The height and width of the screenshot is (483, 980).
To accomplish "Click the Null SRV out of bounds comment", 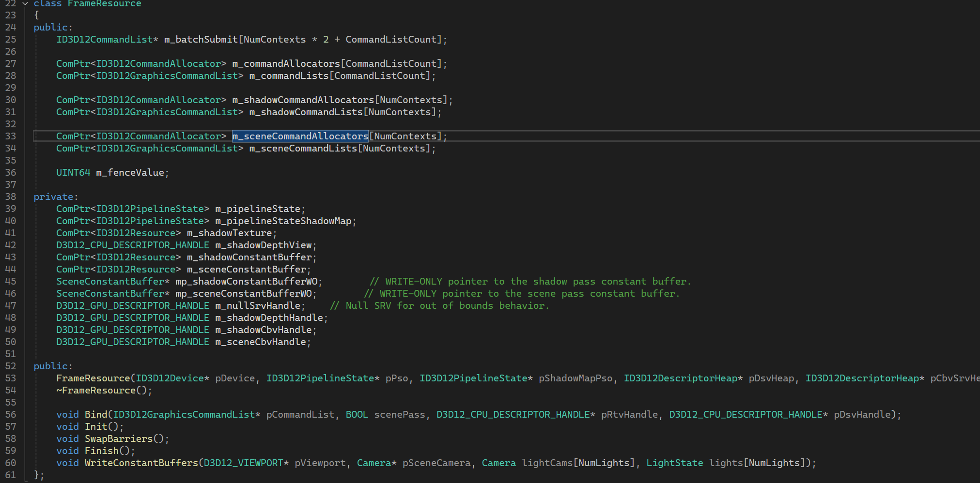I will tap(439, 305).
